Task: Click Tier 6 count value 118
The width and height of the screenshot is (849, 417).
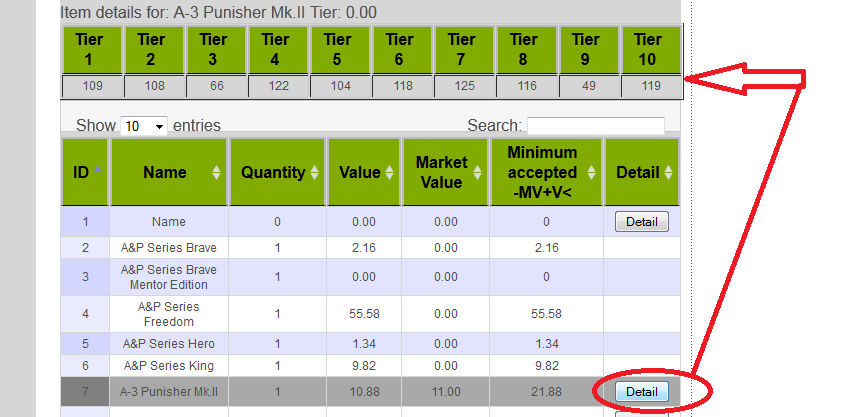Action: tap(402, 86)
